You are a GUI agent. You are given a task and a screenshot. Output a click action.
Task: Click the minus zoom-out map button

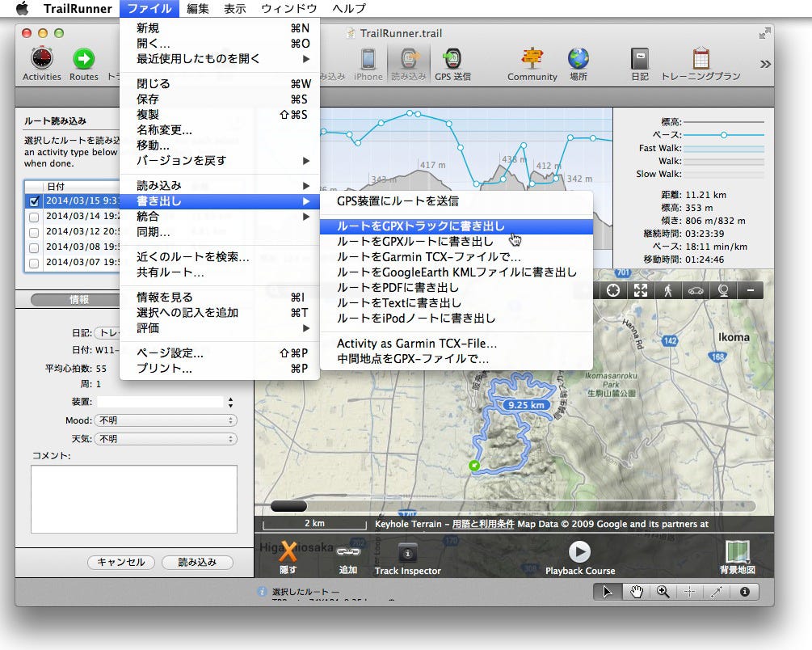pos(751,290)
